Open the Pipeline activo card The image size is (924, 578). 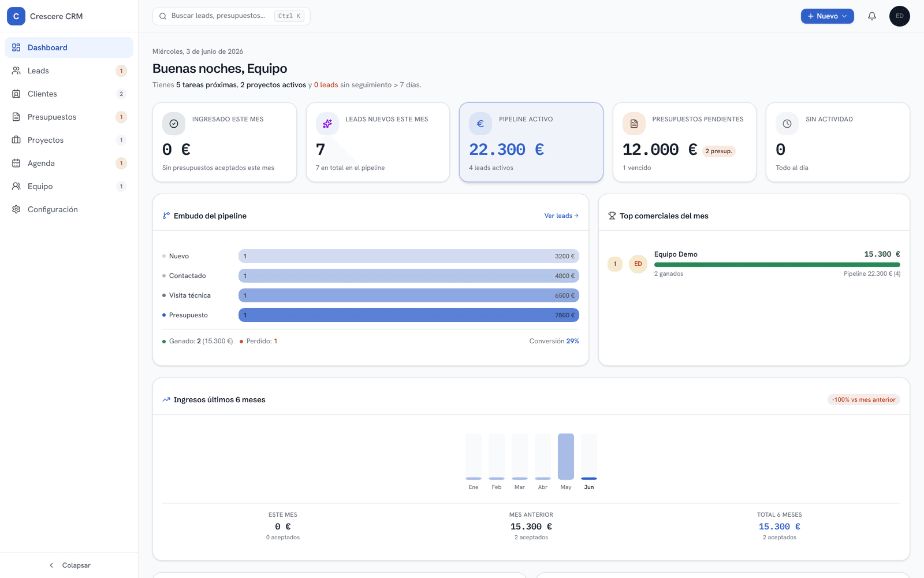(531, 142)
